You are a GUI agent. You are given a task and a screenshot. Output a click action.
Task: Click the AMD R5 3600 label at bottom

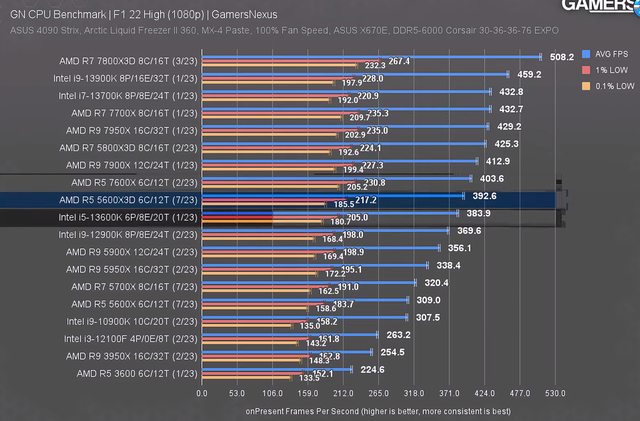pos(137,373)
